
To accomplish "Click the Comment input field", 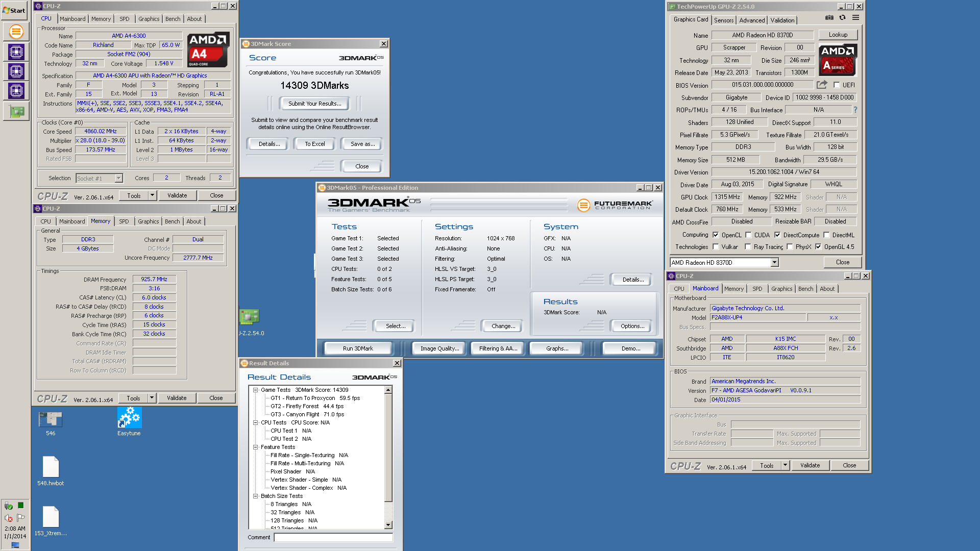I will (x=333, y=537).
